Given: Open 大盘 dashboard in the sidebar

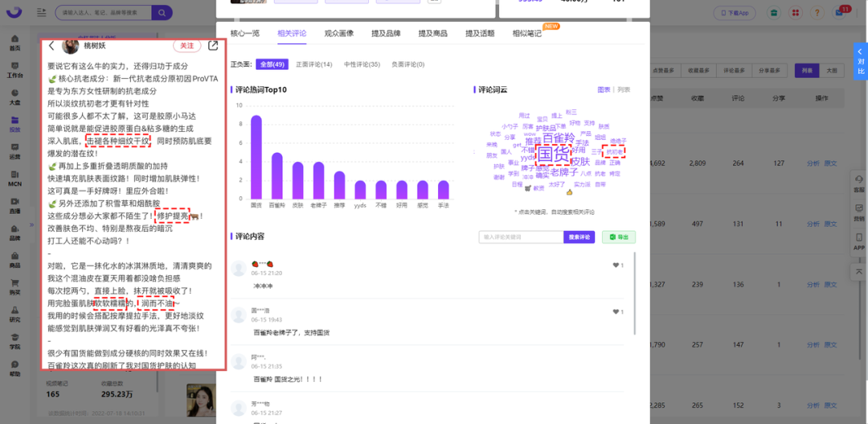Looking at the screenshot, I should (15, 97).
